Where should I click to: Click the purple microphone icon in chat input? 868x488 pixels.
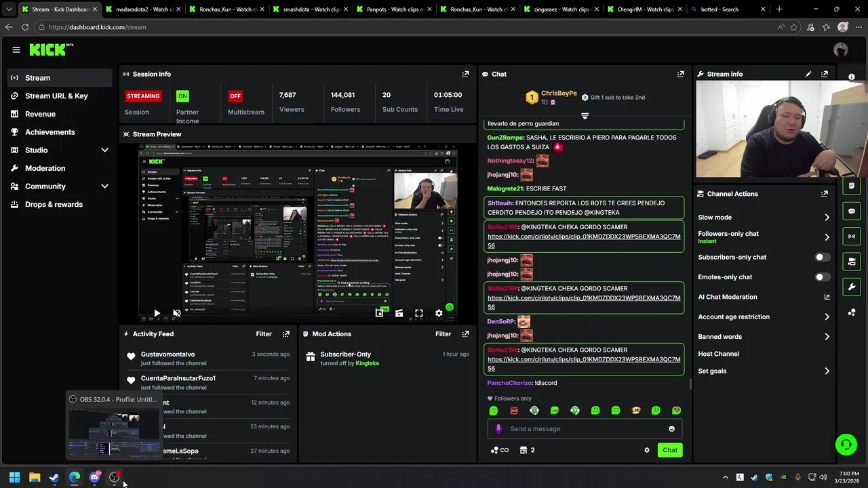pyautogui.click(x=498, y=428)
